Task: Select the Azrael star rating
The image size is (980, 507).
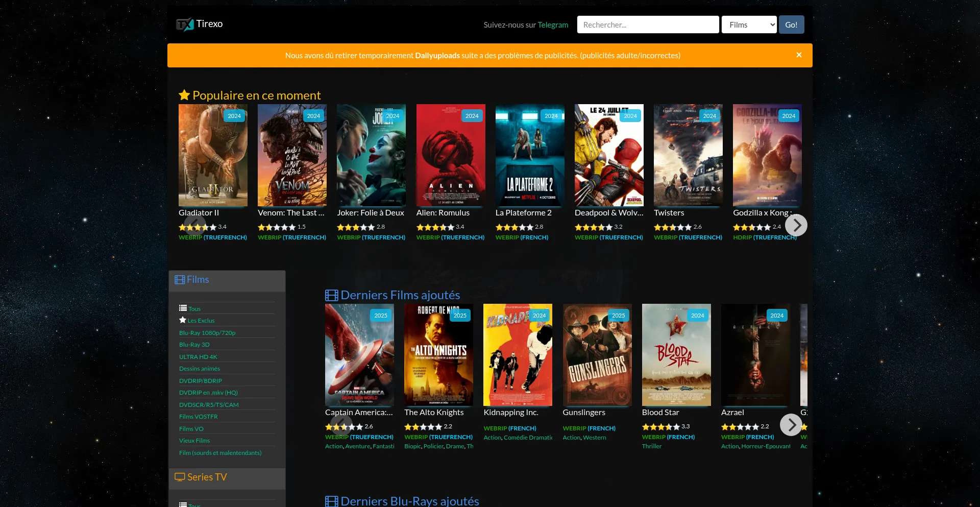Action: point(740,427)
